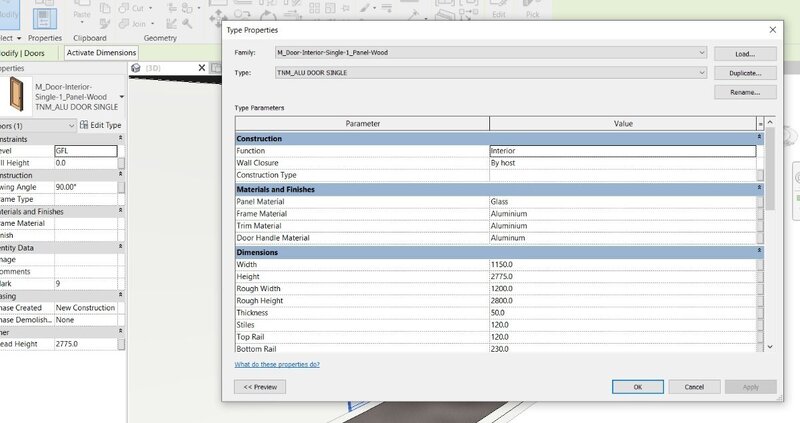The image size is (800, 423).
Task: Click the Activate Dimensions button
Action: pos(102,52)
